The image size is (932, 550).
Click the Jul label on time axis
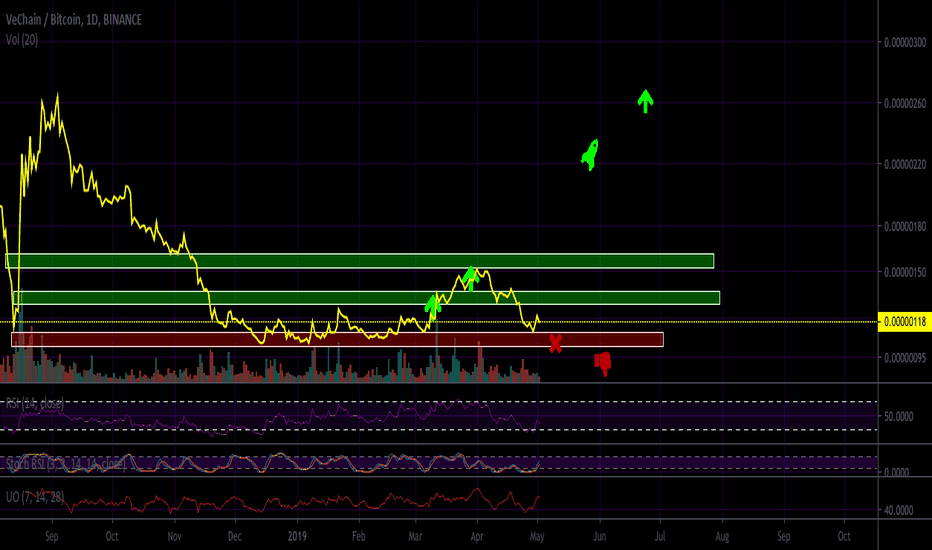pyautogui.click(x=660, y=536)
